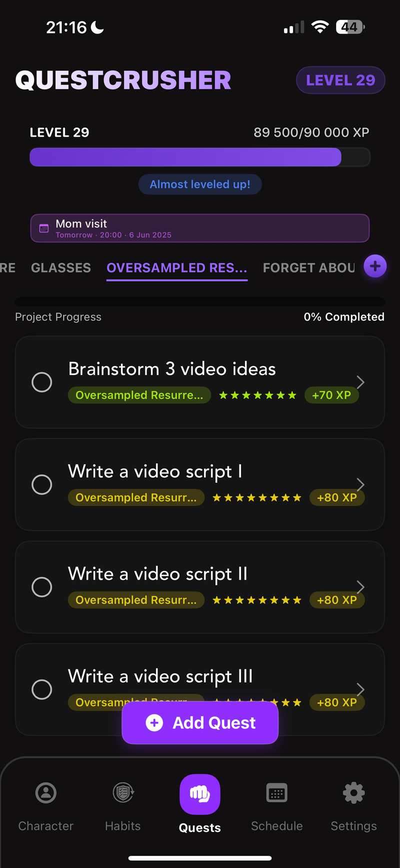The width and height of the screenshot is (400, 868).
Task: Mark Brainstorm 3 video ideas complete
Action: click(x=42, y=382)
